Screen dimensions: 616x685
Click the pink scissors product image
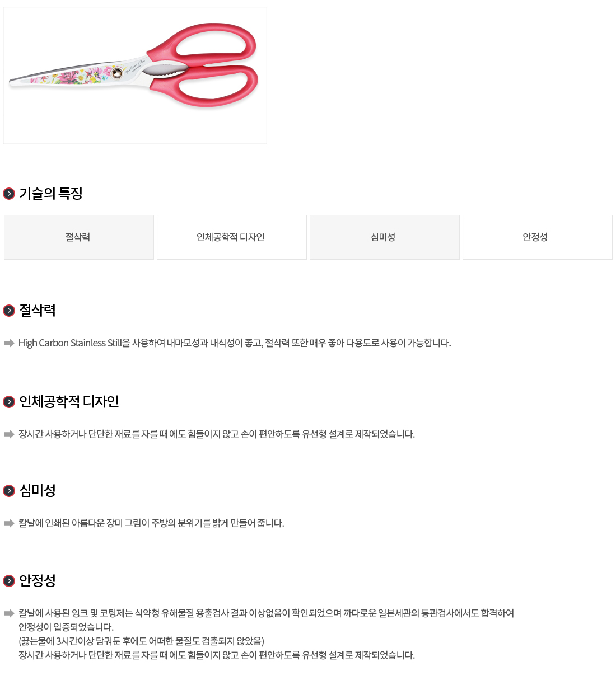coord(135,75)
